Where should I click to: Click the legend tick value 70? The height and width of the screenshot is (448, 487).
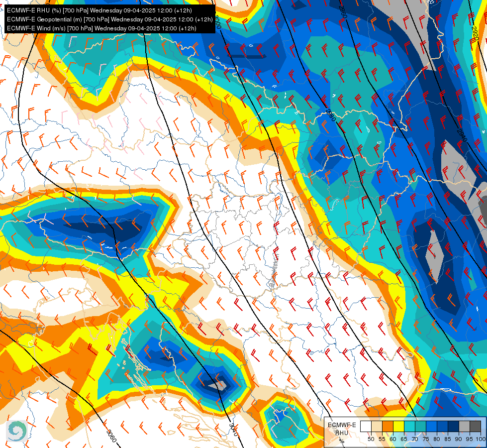click(x=415, y=439)
